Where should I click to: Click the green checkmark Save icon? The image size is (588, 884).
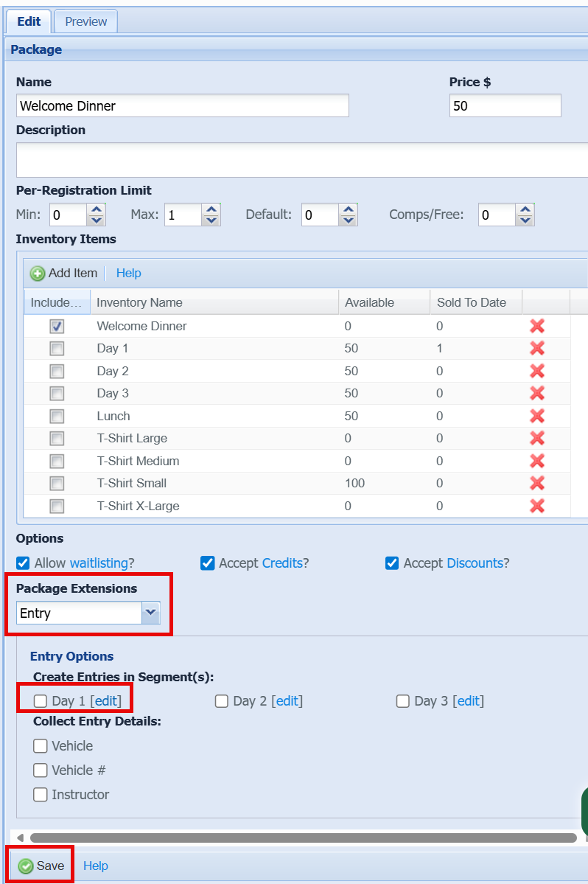(x=26, y=866)
